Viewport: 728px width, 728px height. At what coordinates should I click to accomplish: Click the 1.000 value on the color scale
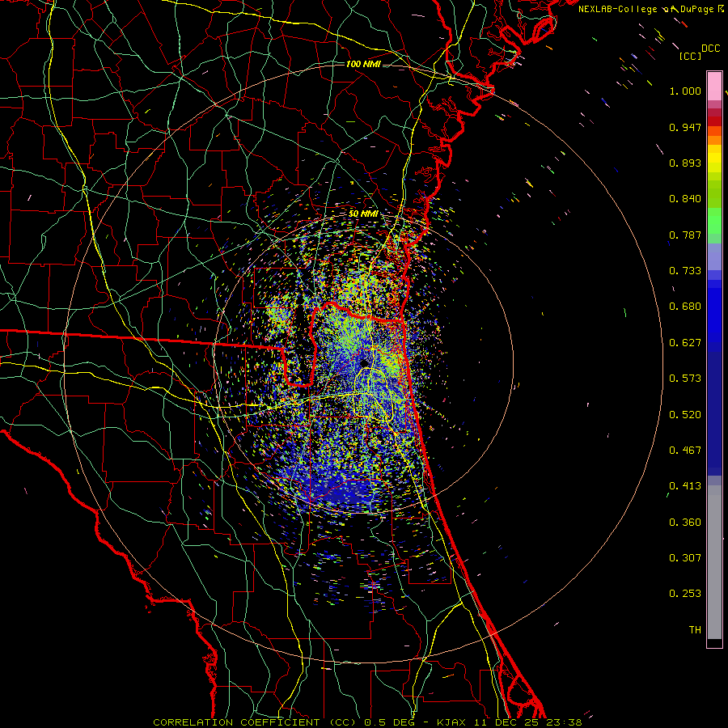(685, 91)
